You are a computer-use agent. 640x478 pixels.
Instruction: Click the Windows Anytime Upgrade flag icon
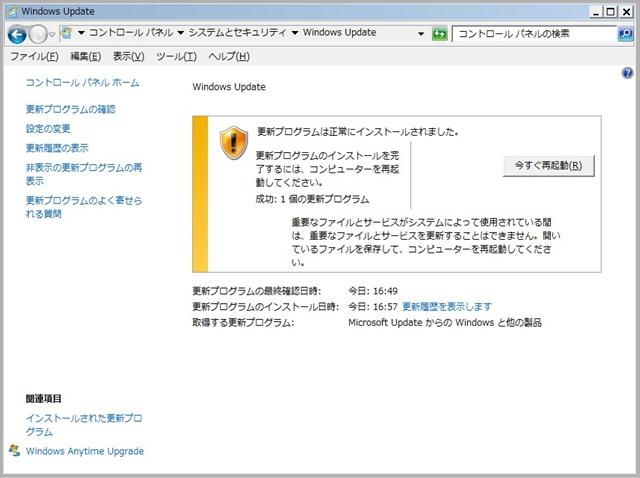tap(15, 451)
